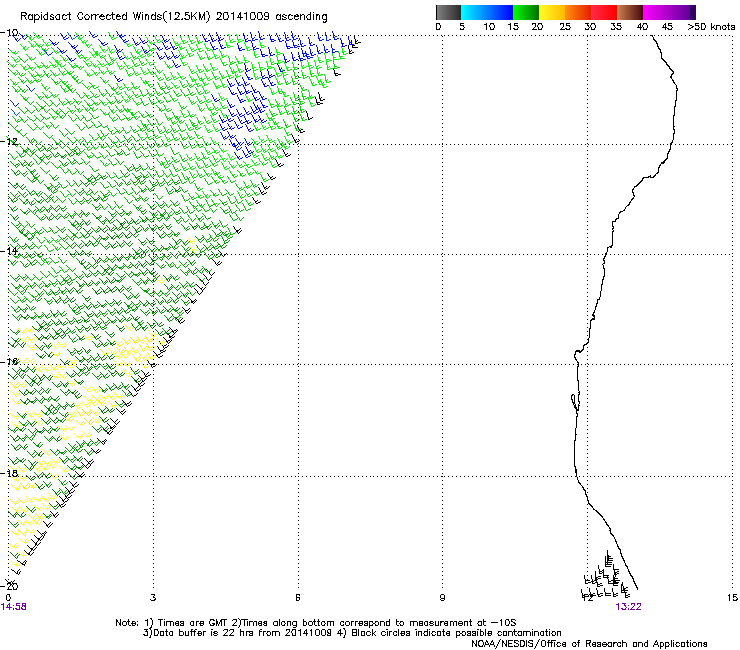Click the brown 35-40 knots legend segment
740x650 pixels.
(630, 12)
